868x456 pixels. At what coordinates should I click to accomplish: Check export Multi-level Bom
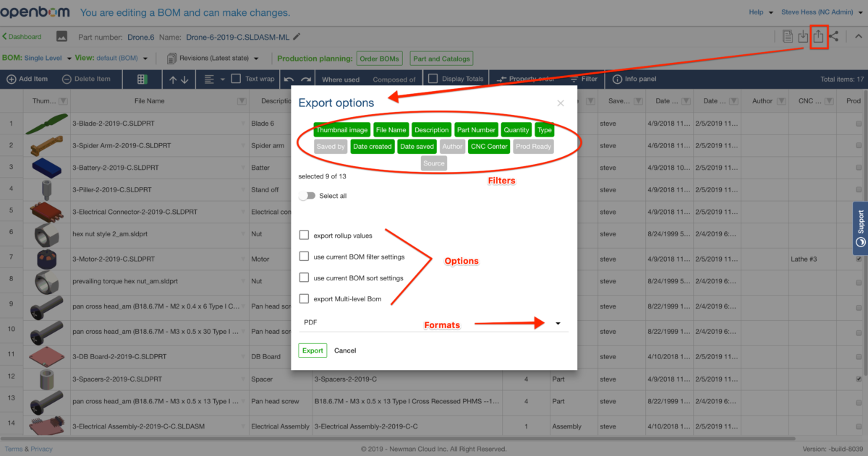(304, 298)
